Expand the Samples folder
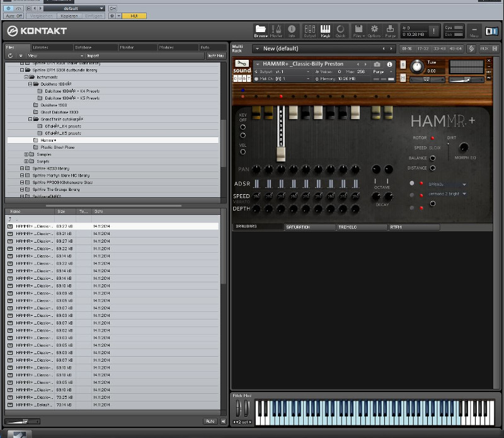Viewport: 504px width, 438px height. pyautogui.click(x=26, y=154)
